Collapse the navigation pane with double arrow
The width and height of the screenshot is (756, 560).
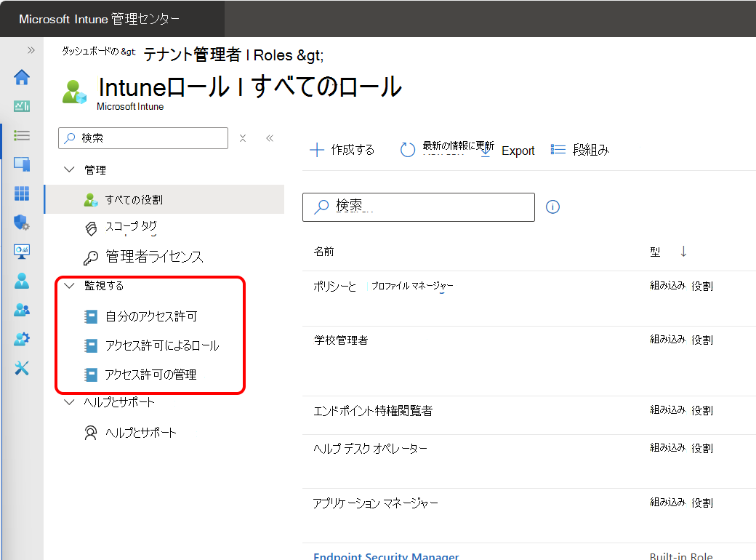(x=270, y=138)
